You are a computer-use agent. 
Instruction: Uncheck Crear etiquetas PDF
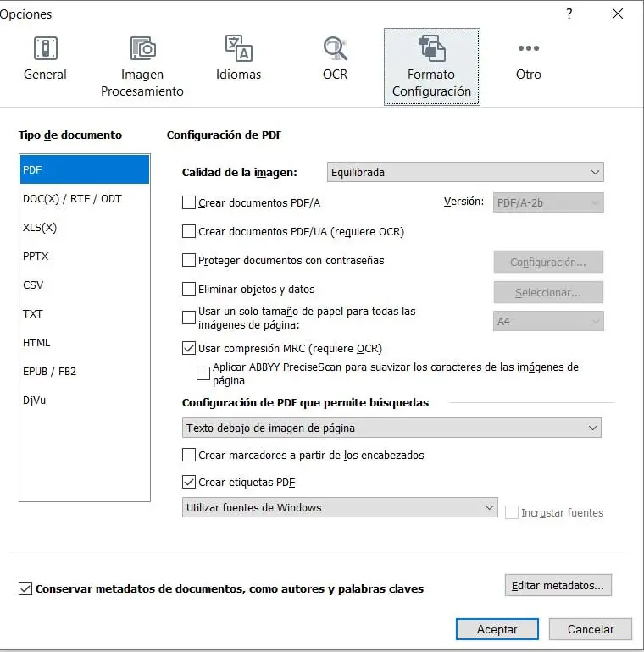189,482
